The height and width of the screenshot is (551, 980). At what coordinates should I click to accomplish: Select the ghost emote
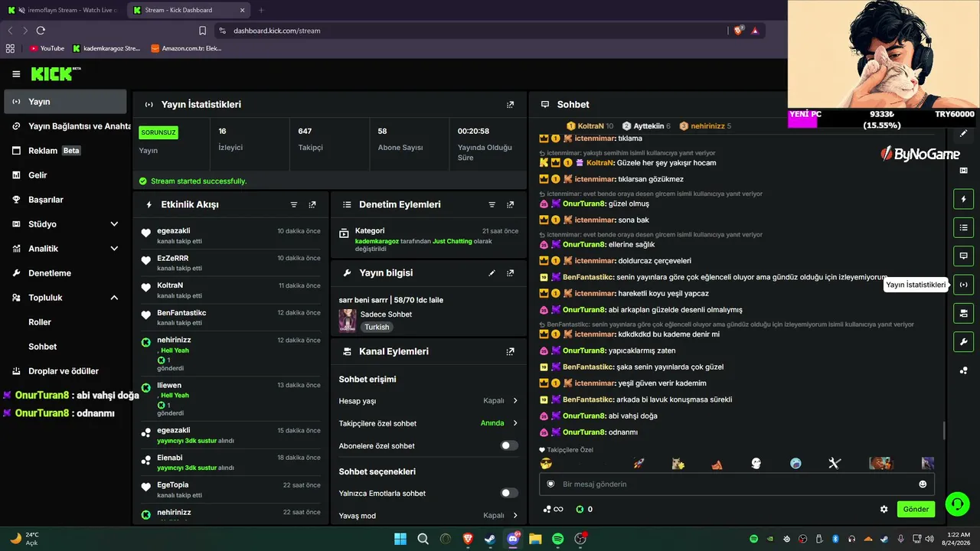click(x=756, y=464)
